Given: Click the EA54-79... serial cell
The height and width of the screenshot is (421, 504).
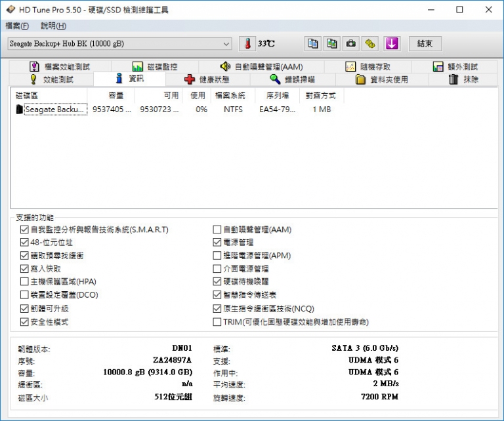Looking at the screenshot, I should tap(277, 109).
